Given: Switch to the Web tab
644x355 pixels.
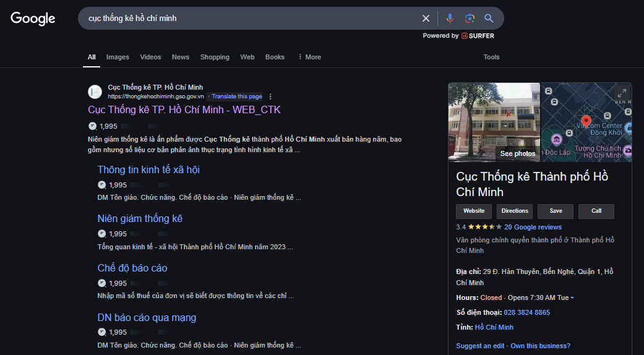Looking at the screenshot, I should click(x=247, y=57).
